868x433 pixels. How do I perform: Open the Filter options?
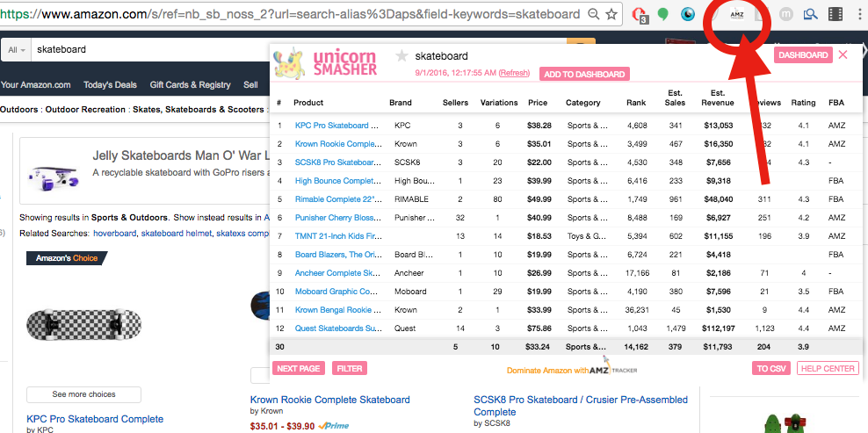(350, 368)
